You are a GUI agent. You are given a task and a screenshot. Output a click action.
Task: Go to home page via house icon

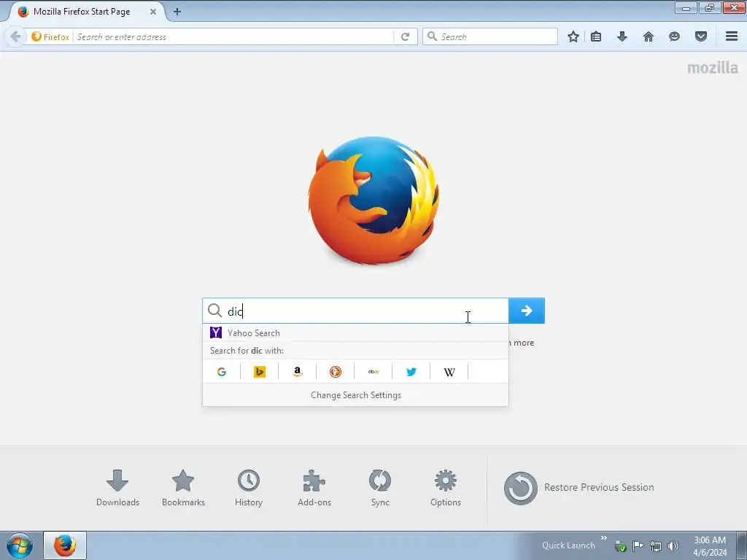coord(649,36)
